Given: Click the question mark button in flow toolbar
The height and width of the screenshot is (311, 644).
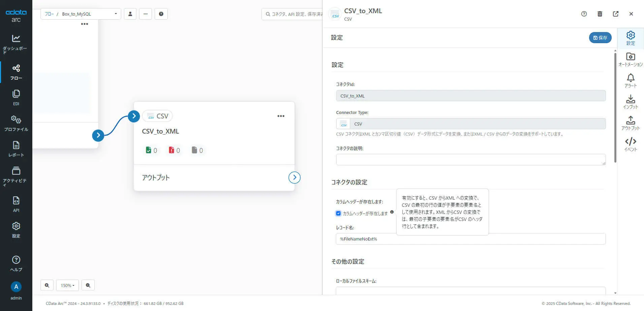Looking at the screenshot, I should tap(161, 14).
